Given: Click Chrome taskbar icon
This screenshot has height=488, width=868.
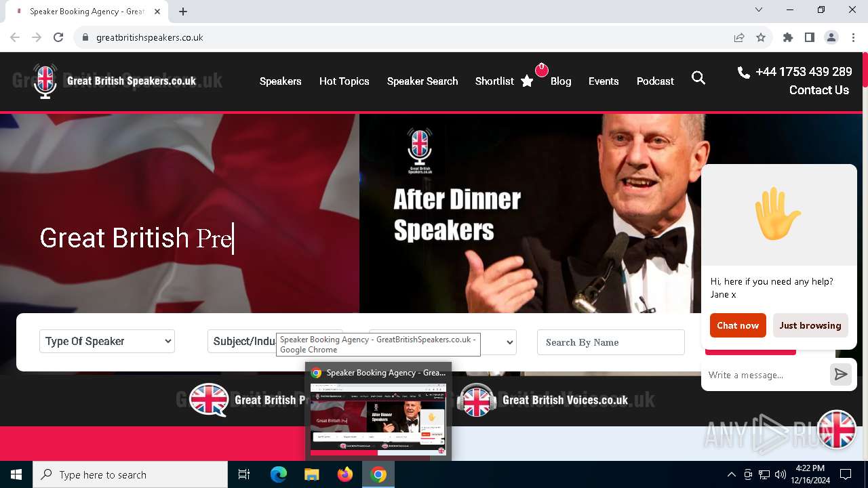Looking at the screenshot, I should [x=378, y=474].
